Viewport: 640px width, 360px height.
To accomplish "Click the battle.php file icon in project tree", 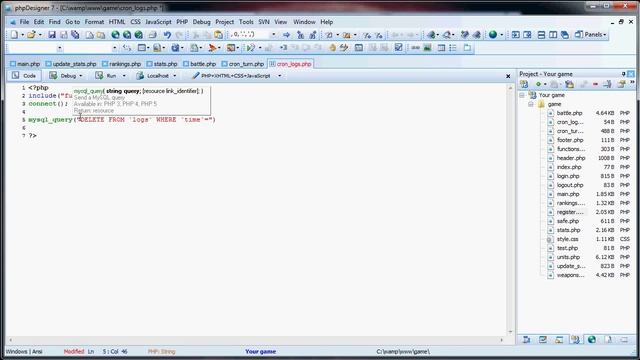I will tap(551, 113).
